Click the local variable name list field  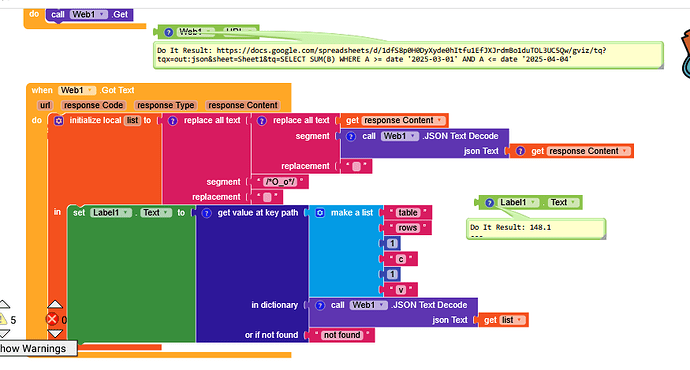pos(132,121)
